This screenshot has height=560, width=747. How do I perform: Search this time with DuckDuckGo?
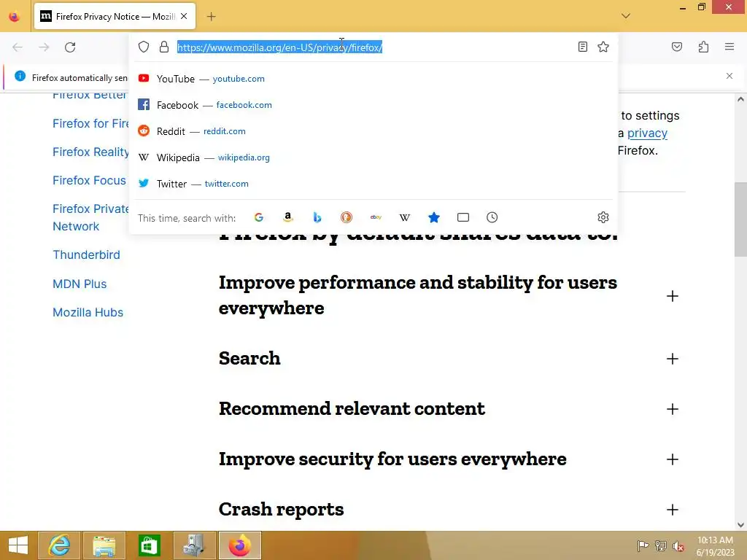click(347, 217)
